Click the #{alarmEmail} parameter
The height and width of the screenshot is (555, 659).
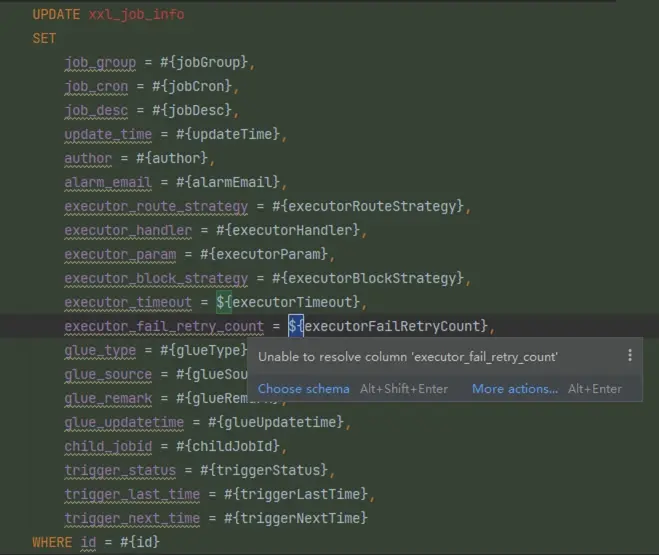(228, 182)
